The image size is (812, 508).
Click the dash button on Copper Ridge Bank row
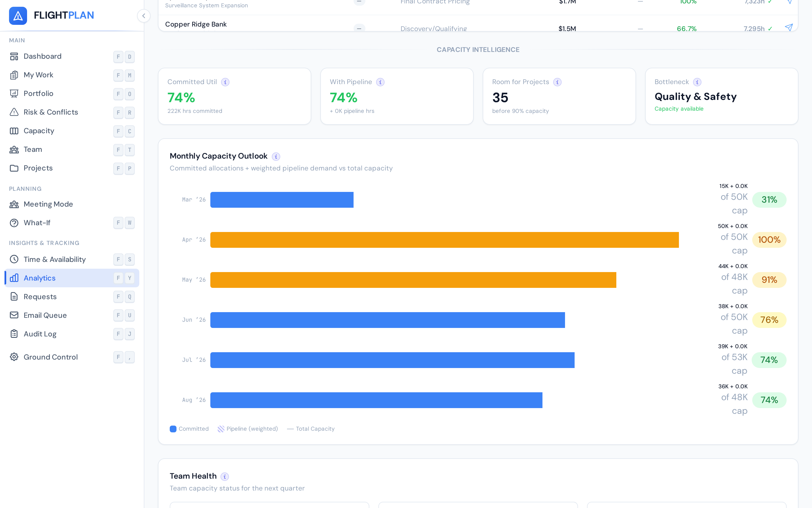(x=359, y=28)
